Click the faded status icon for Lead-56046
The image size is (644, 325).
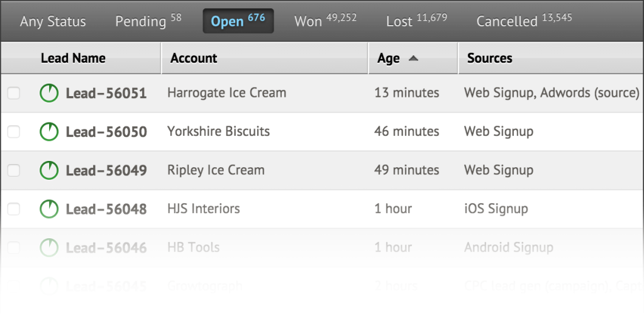[x=49, y=248]
